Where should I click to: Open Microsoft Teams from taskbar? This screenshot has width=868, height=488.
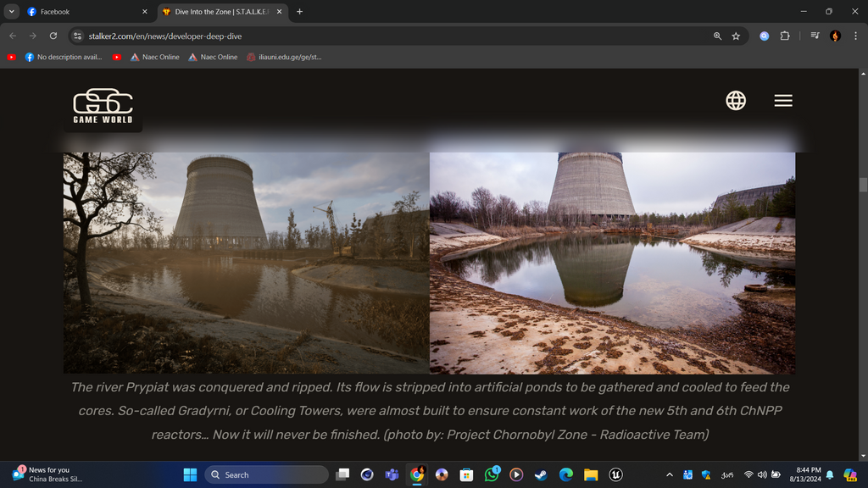pyautogui.click(x=392, y=474)
